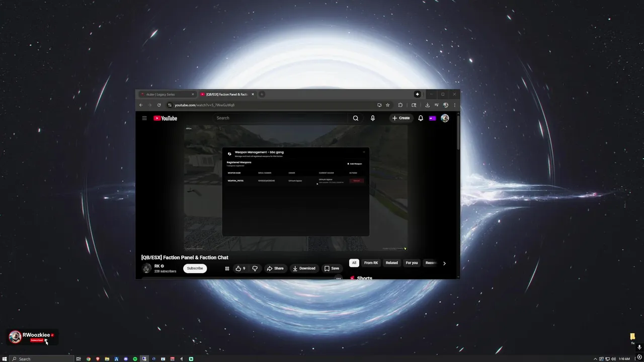Image resolution: width=644 pixels, height=362 pixels.
Task: Share the Faction Panel video
Action: (x=275, y=268)
